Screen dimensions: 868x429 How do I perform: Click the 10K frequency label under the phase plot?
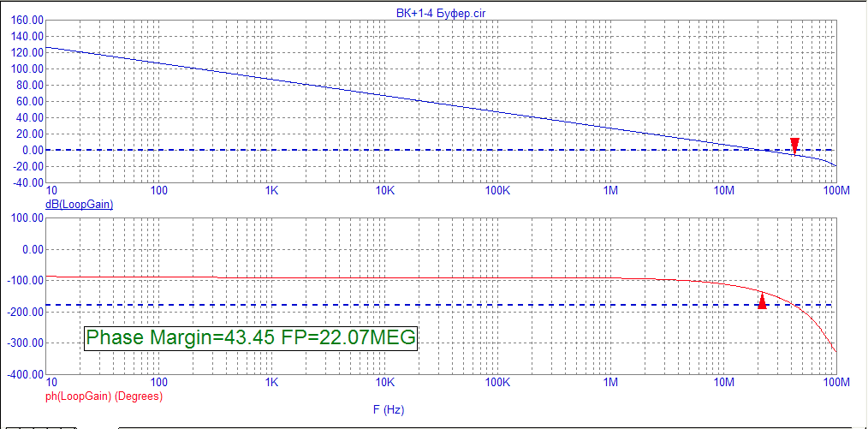click(x=384, y=383)
